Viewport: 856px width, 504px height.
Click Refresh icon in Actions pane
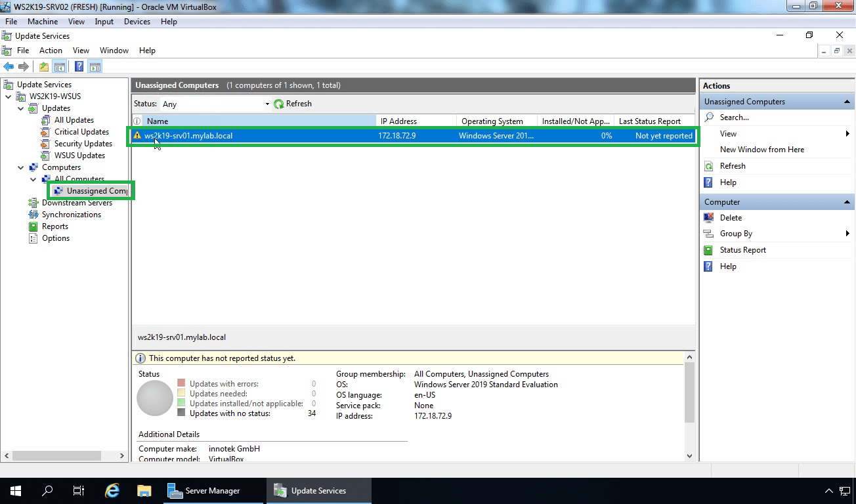click(708, 166)
